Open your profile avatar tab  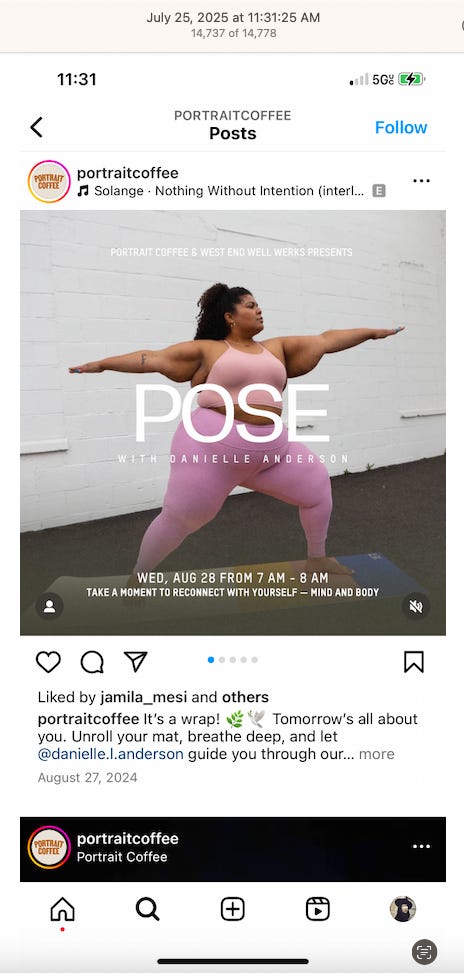(403, 909)
